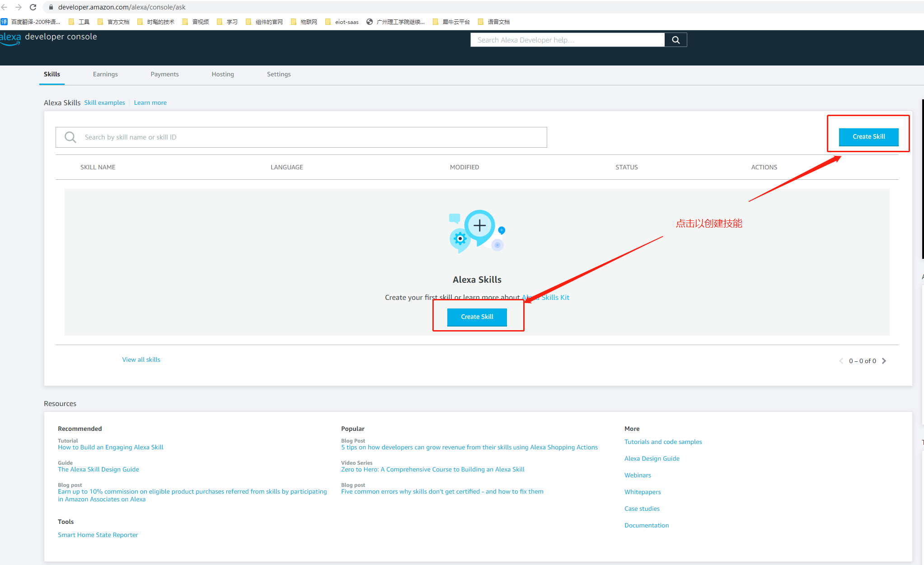The height and width of the screenshot is (565, 924).
Task: Open the Documentation link
Action: (647, 525)
